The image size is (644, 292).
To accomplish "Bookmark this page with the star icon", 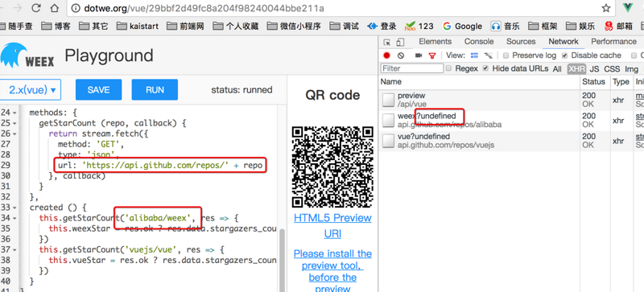I will point(606,8).
